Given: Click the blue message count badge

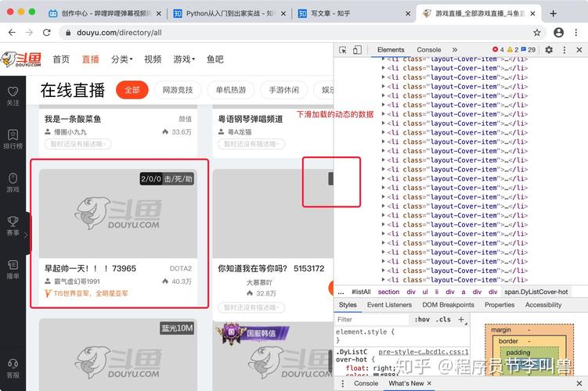Looking at the screenshot, I should click(528, 49).
